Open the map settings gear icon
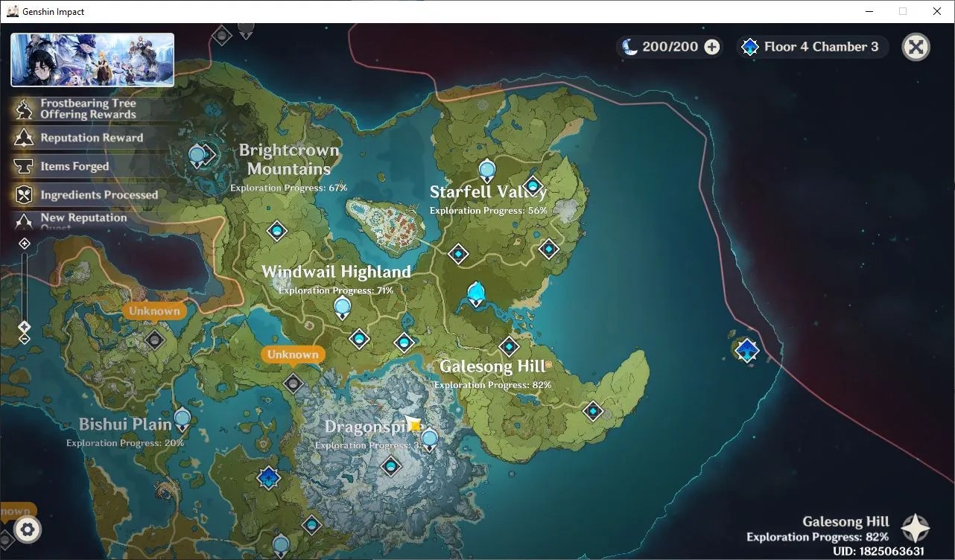 28,529
